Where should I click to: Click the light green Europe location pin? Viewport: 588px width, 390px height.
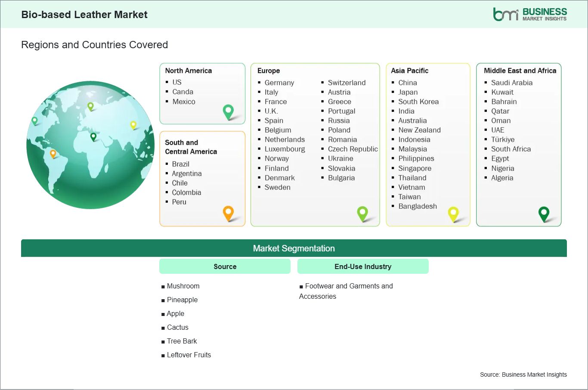[363, 213]
